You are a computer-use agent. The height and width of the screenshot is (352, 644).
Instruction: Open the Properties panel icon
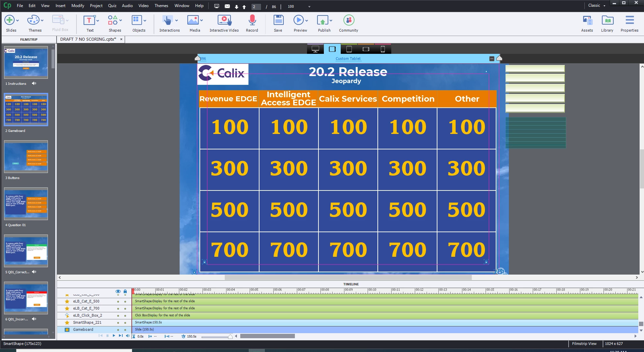[630, 20]
